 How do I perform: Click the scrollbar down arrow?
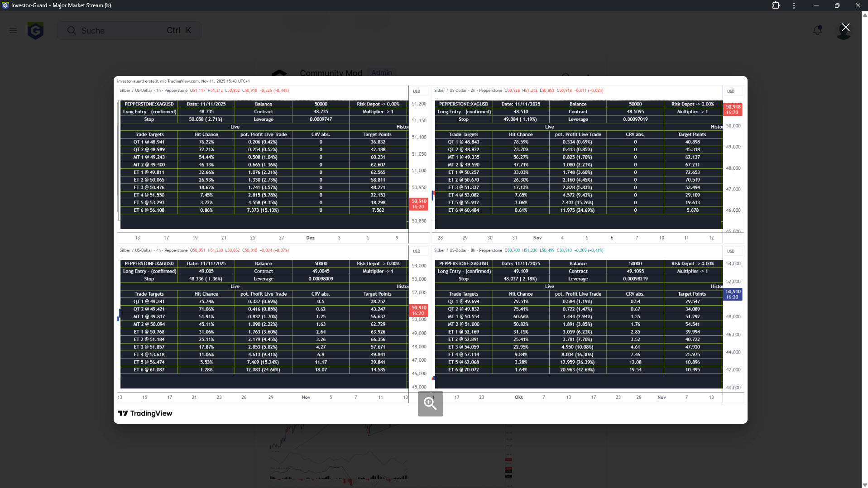864,484
